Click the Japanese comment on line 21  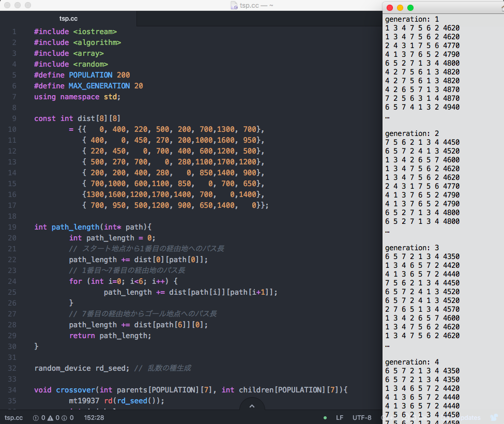click(x=147, y=249)
